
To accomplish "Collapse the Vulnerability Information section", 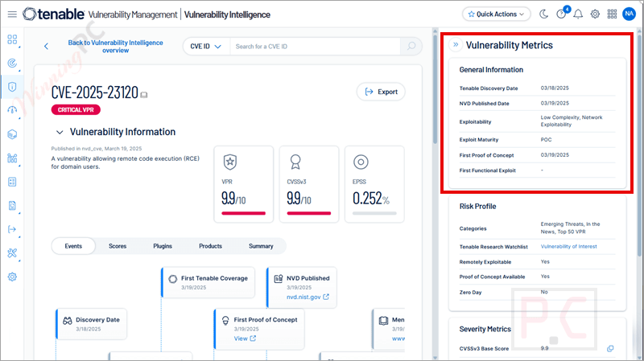I will (60, 132).
